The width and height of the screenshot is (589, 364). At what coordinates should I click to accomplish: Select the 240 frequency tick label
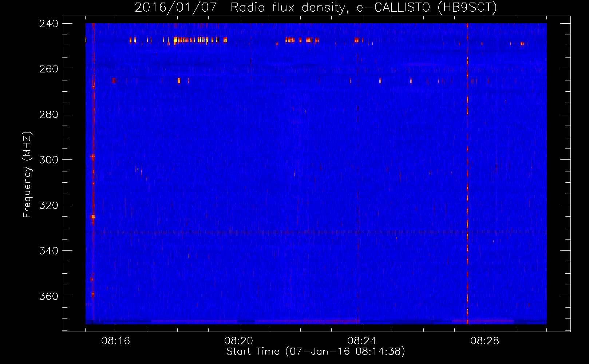tap(49, 24)
